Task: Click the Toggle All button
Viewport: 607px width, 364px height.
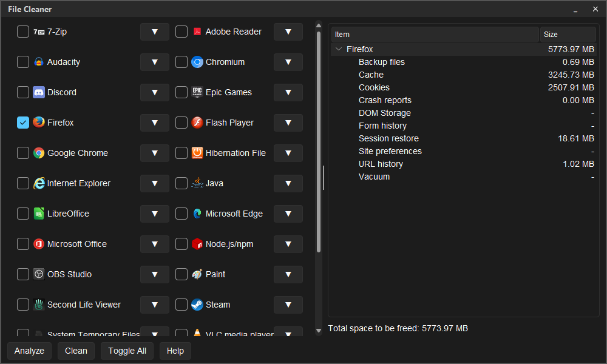Action: (127, 351)
